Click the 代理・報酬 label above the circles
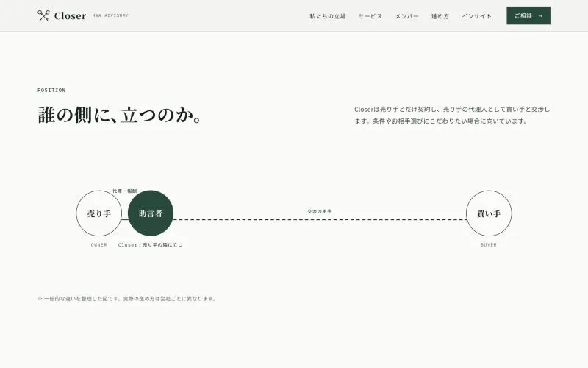 pos(124,191)
